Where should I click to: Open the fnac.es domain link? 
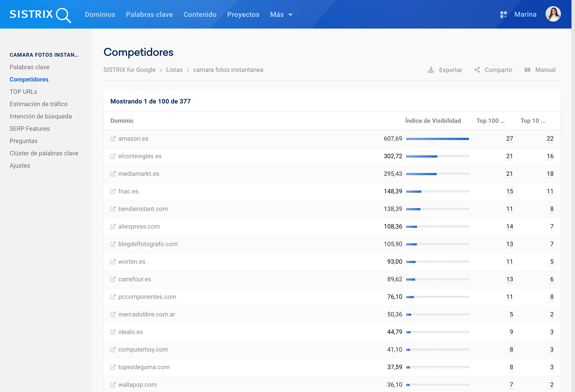point(128,191)
